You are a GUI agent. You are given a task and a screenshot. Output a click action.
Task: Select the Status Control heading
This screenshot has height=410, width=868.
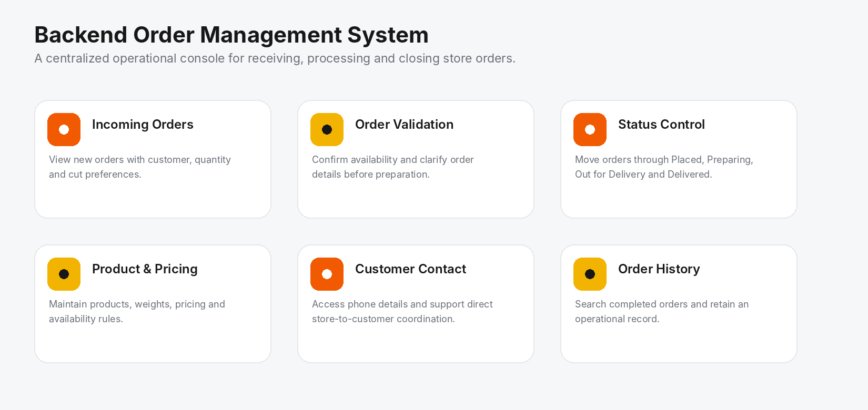click(x=661, y=125)
